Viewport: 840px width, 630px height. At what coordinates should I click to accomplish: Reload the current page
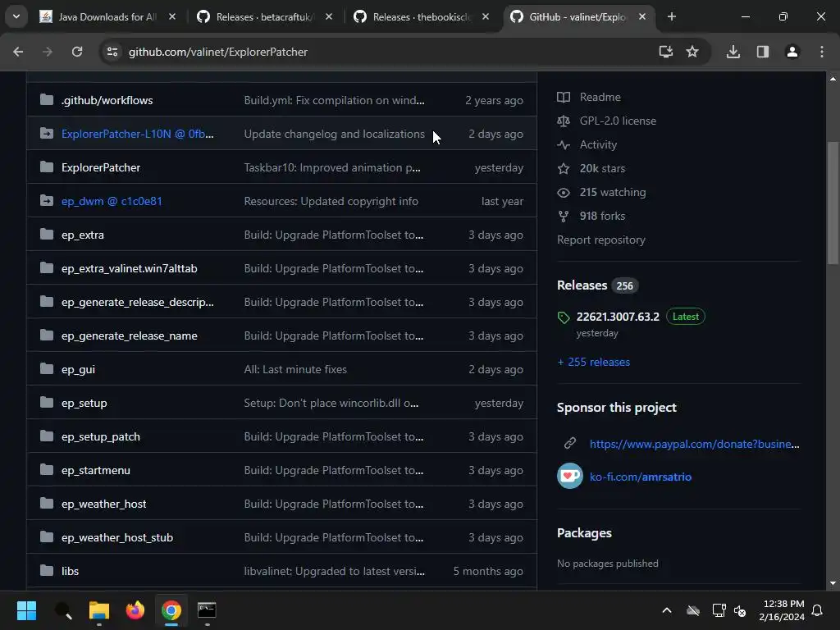(77, 52)
